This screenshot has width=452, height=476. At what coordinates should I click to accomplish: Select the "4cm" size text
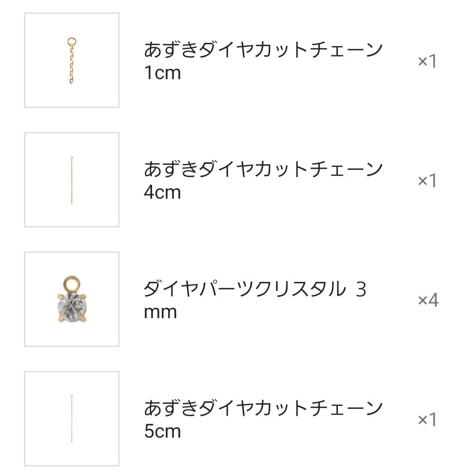[162, 193]
